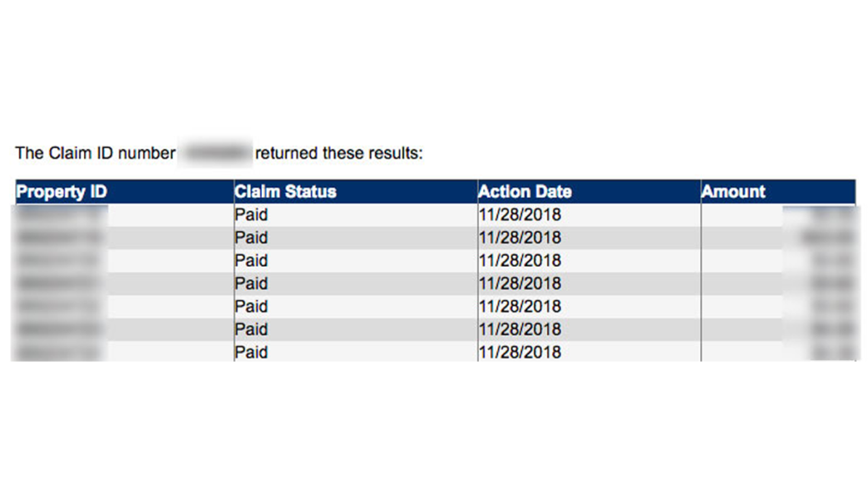Image resolution: width=868 pixels, height=488 pixels.
Task: Click 'The Claim ID number' label text
Action: pos(95,153)
